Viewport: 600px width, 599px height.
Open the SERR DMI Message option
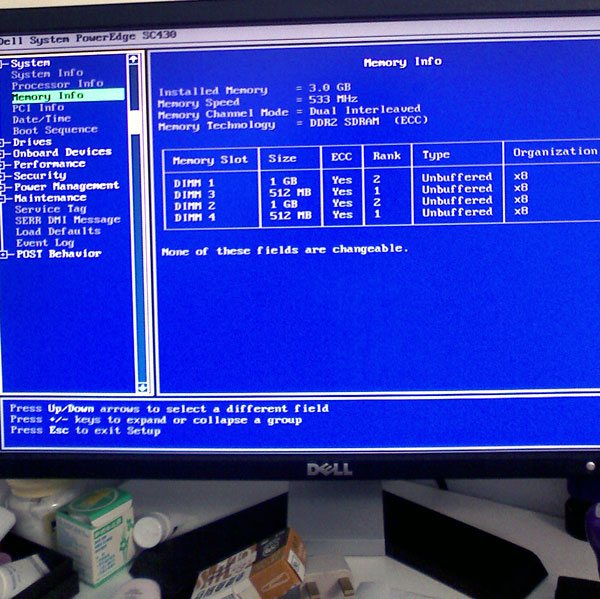pyautogui.click(x=68, y=220)
